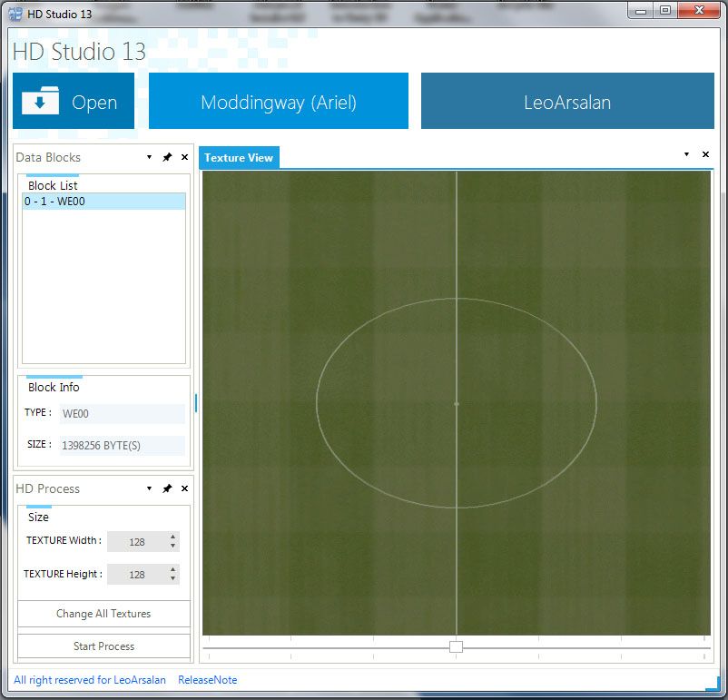Screen dimensions: 728x700
Task: Select block '0 - 1 - WE00'
Action: (103, 202)
